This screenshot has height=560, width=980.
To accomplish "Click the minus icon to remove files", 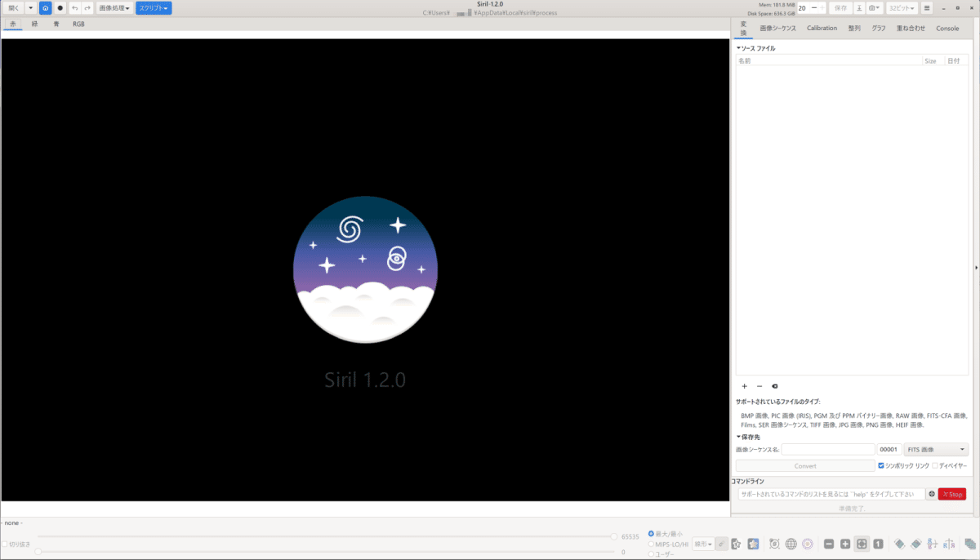I will point(759,386).
